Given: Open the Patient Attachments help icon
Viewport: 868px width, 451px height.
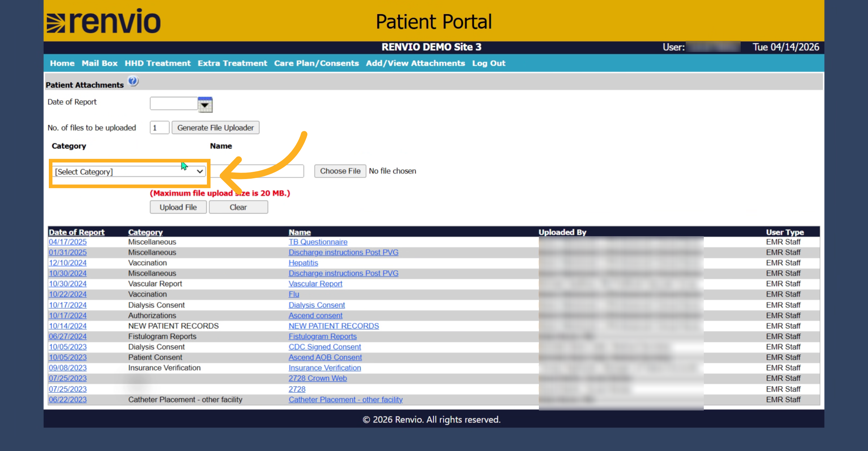Looking at the screenshot, I should 133,81.
